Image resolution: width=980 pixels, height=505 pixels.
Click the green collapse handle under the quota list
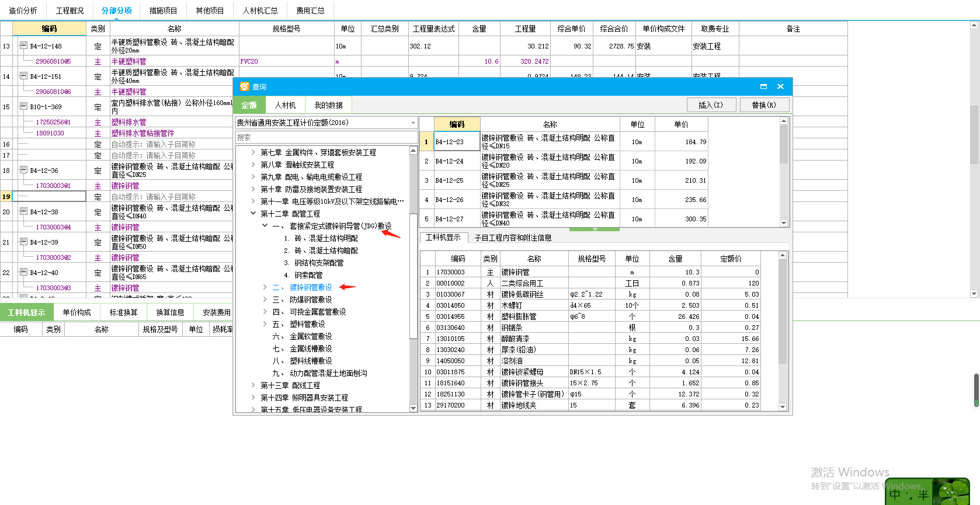pos(595,229)
